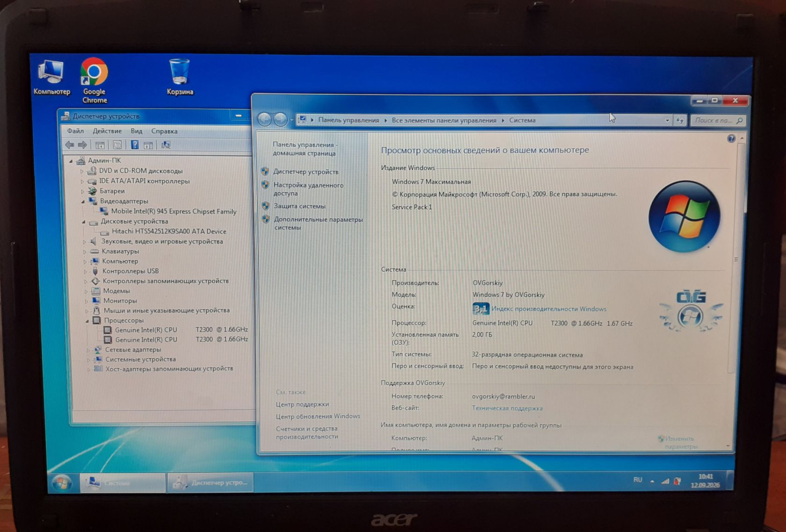Select Hitachi HTS542512K9SA00 ATA Device
This screenshot has height=532, width=786.
[169, 231]
